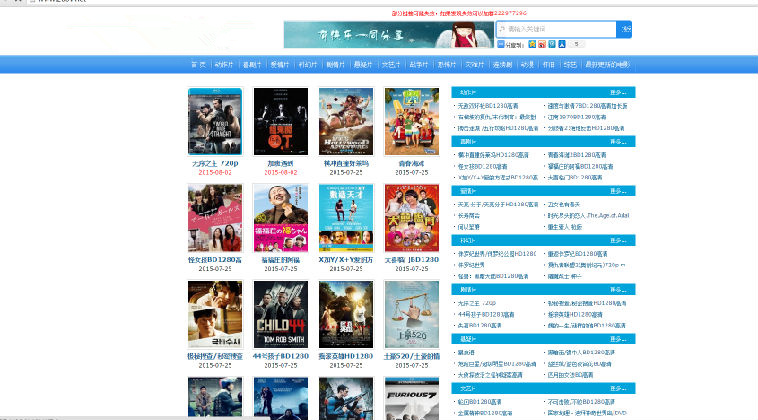Open the Furious 7 movie poster
The width and height of the screenshot is (758, 420).
point(412,398)
